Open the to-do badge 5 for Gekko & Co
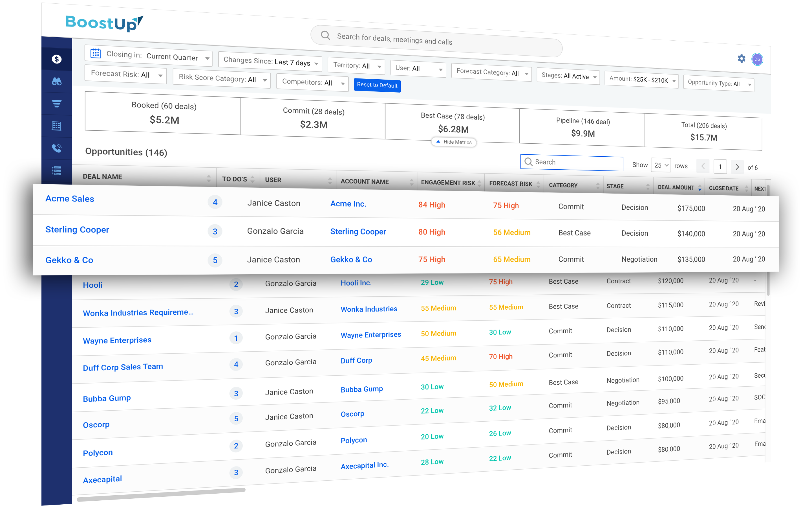Screen dimensions: 812x508 (x=215, y=260)
